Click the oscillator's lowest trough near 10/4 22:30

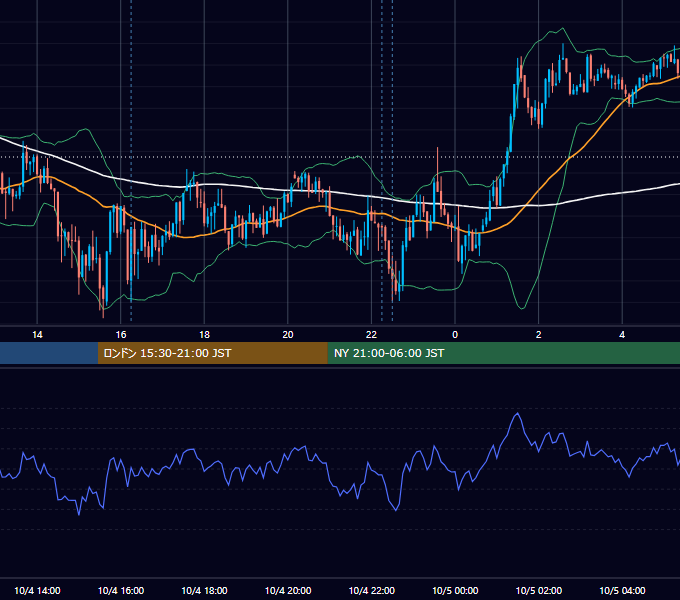click(396, 510)
